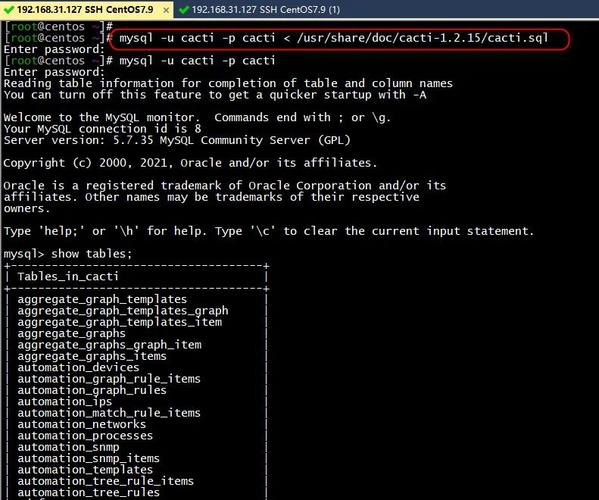Click the 'owners.' line
The image size is (599, 500).
[x=27, y=209]
